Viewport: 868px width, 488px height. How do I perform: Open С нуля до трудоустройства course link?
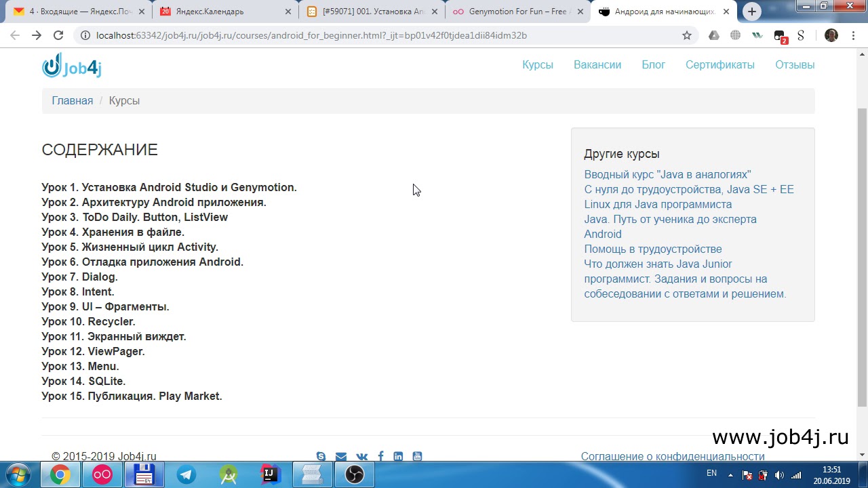point(689,189)
